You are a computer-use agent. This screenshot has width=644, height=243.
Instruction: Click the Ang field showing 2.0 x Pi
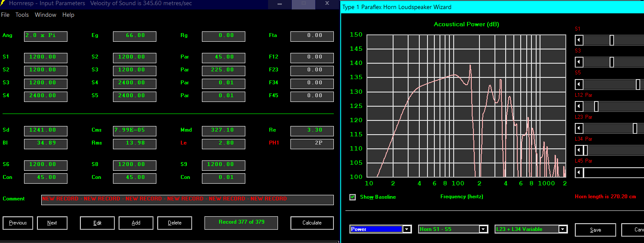click(46, 36)
